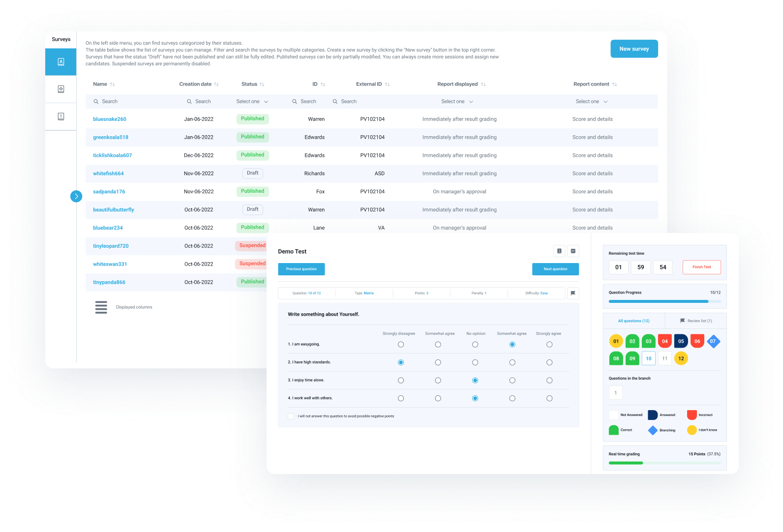Switch to the All questions tab
Image resolution: width=783 pixels, height=532 pixels.
(x=633, y=321)
